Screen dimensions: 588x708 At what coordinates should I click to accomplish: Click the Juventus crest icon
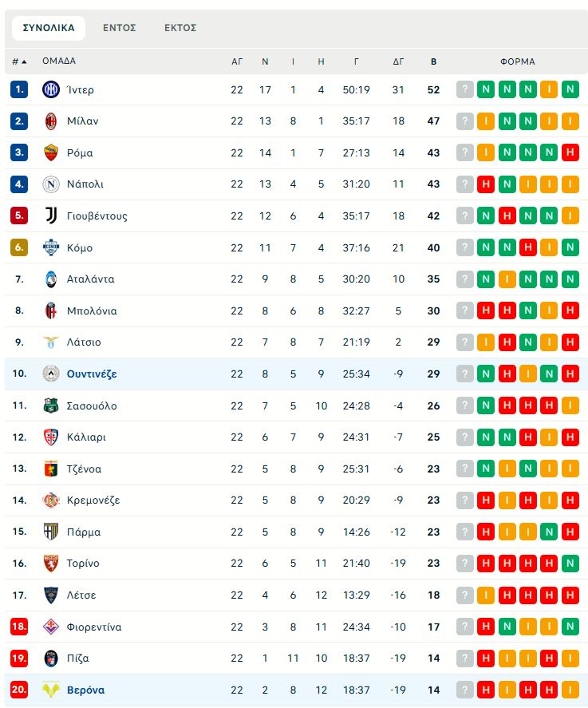(51, 216)
